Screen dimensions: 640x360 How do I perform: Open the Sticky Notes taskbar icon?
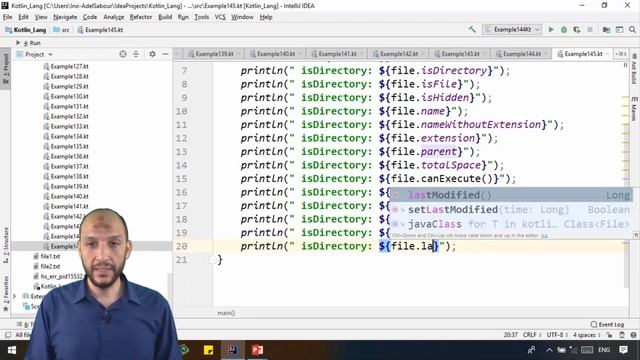[208, 350]
